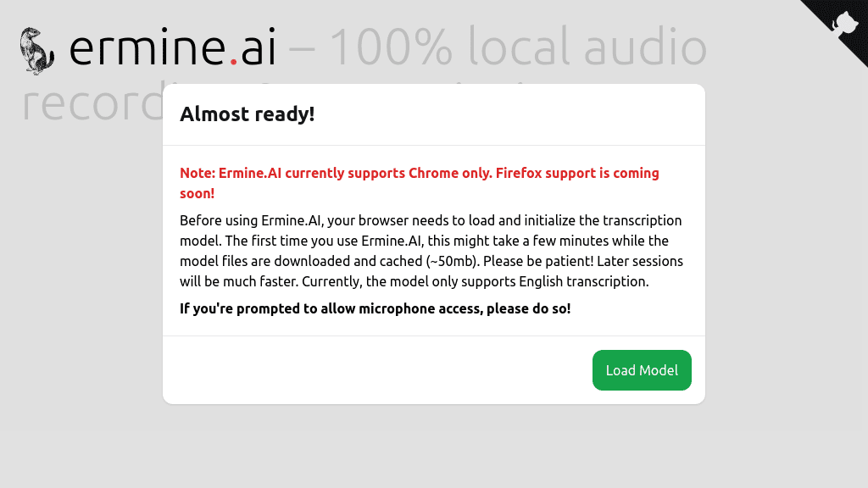This screenshot has height=488, width=868.
Task: Click the 'Almost ready!' dialog heading
Action: coord(248,114)
